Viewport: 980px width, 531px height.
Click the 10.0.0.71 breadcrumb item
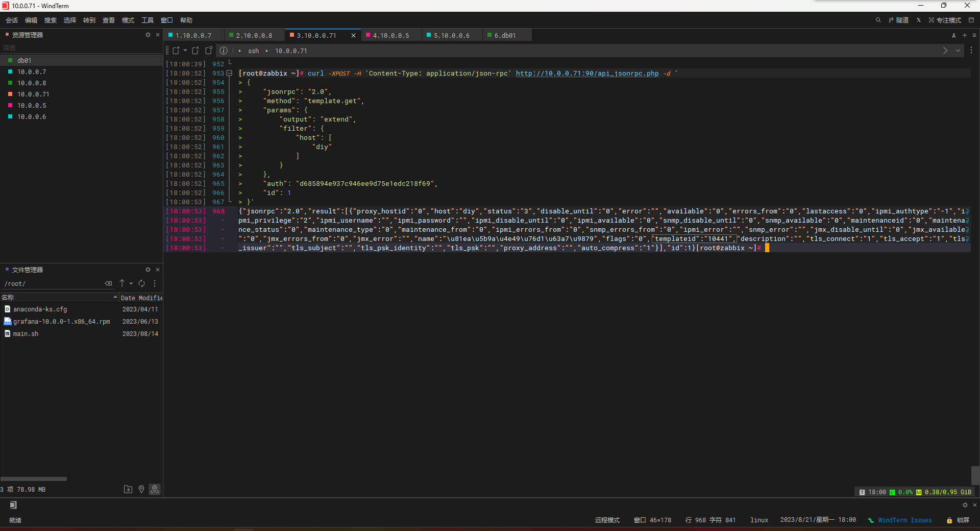(x=291, y=51)
